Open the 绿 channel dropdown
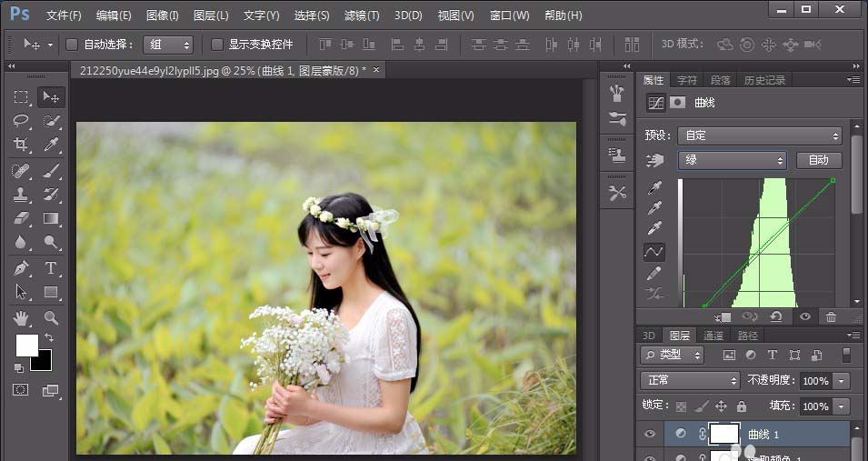This screenshot has height=461, width=868. click(733, 161)
